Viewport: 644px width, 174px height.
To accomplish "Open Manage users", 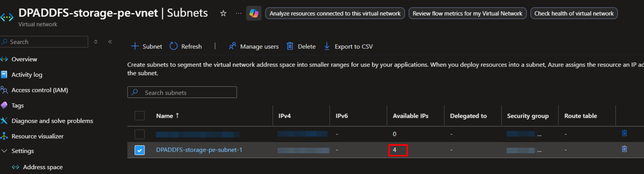I will point(254,47).
